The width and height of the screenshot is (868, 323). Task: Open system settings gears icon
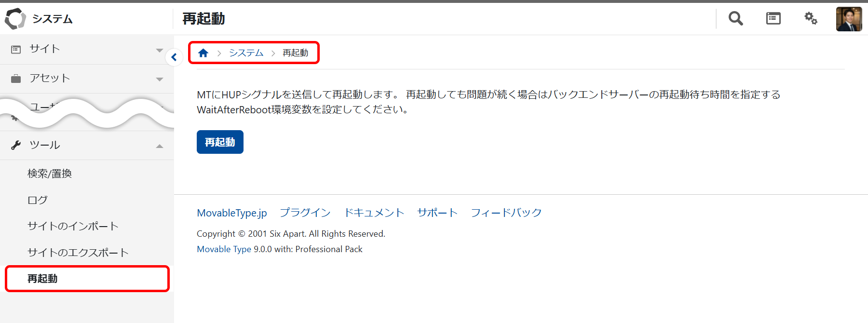811,19
